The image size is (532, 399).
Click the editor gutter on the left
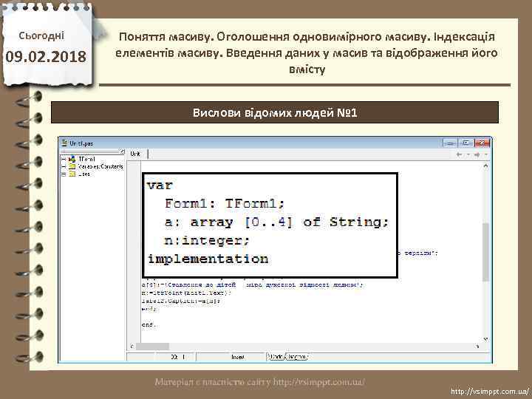[x=134, y=251]
